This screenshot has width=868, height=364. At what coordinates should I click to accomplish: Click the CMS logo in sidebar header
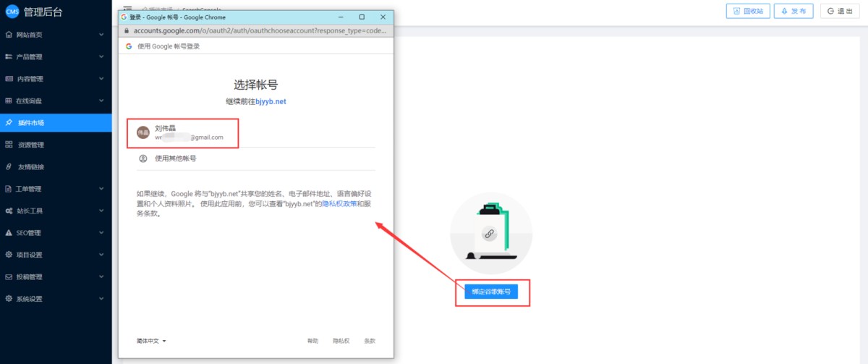point(12,11)
